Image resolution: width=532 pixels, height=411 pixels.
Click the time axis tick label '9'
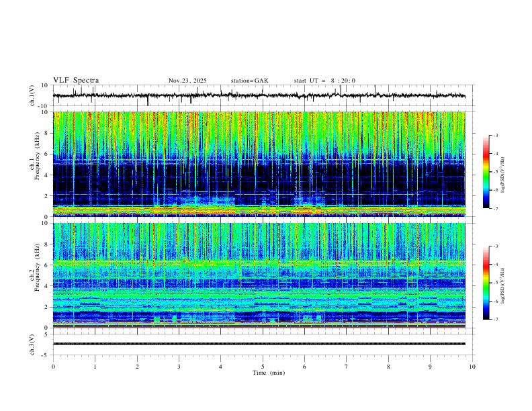[430, 367]
